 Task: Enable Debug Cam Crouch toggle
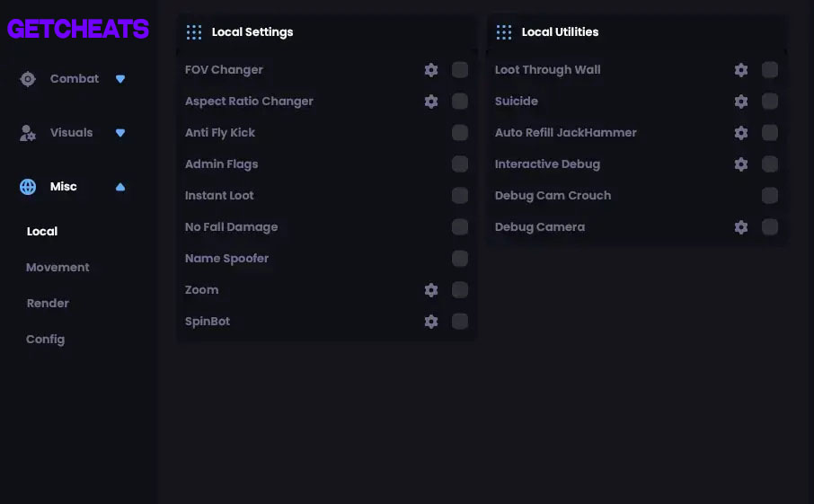pyautogui.click(x=769, y=196)
